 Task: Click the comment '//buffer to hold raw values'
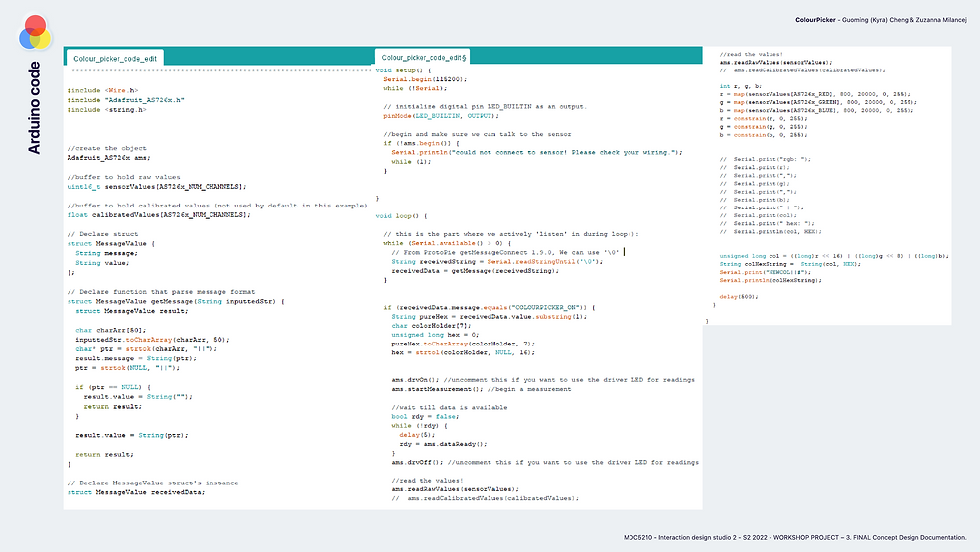[x=123, y=177]
